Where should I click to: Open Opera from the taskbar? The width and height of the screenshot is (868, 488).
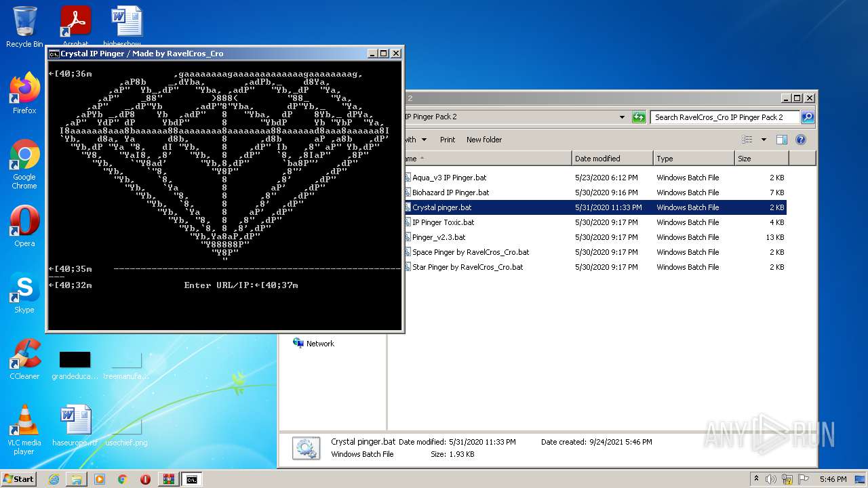pyautogui.click(x=145, y=479)
